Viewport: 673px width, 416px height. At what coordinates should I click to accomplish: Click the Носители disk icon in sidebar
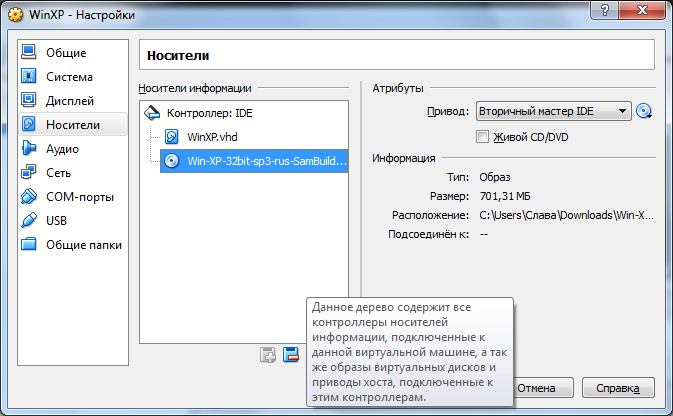[29, 124]
